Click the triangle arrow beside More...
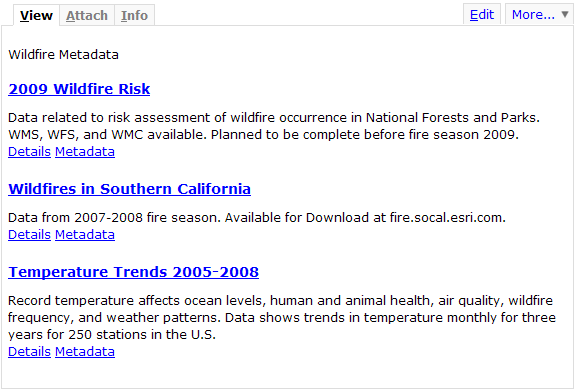Screen dimensions: 575x390 pos(565,15)
